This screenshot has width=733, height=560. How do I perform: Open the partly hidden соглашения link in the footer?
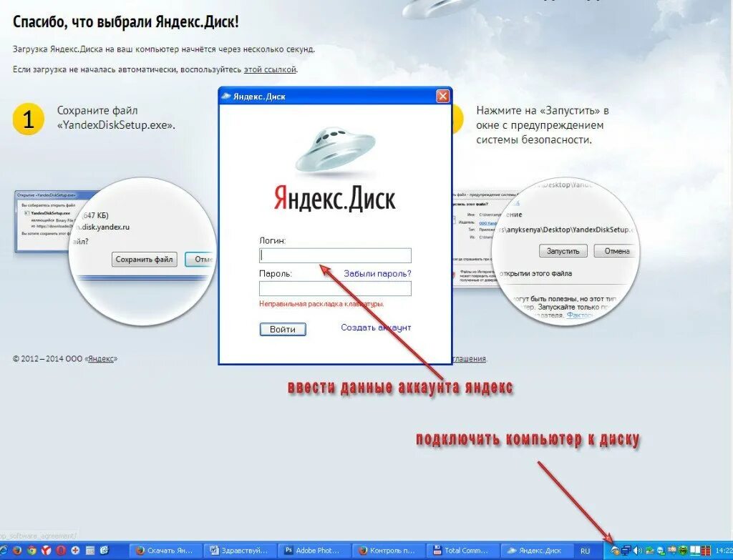pos(470,359)
